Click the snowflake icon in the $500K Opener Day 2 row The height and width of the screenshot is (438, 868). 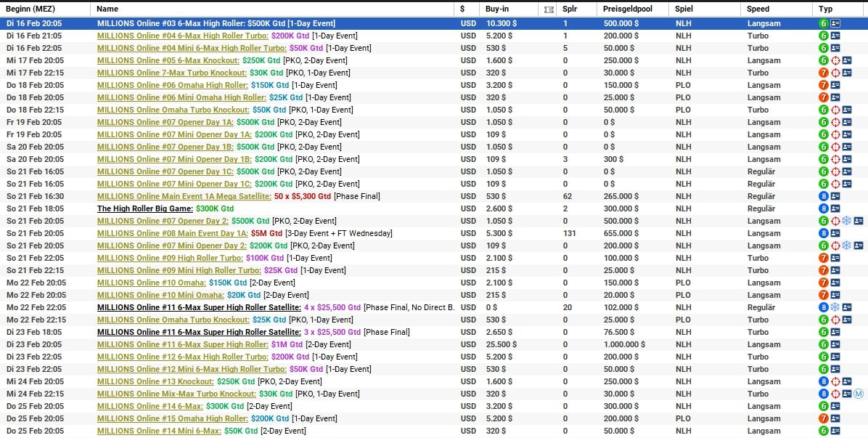(x=846, y=221)
